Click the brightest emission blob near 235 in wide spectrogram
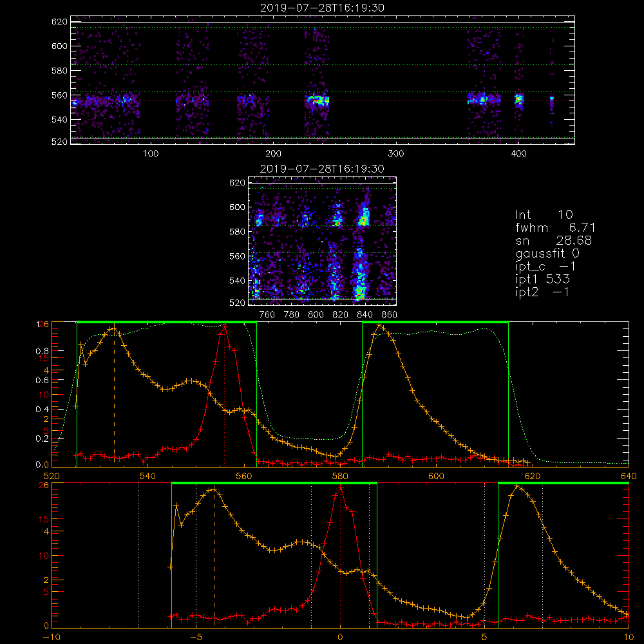644x644 pixels. tap(317, 100)
